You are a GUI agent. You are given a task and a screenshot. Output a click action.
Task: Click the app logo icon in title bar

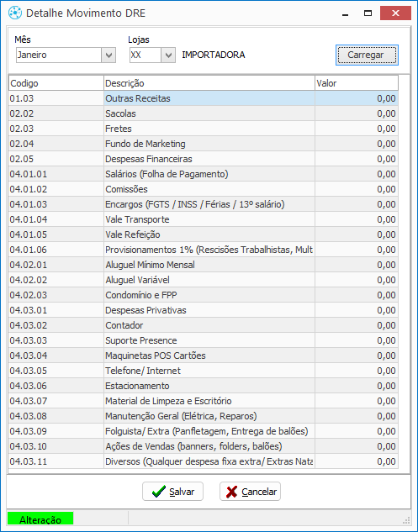15,13
